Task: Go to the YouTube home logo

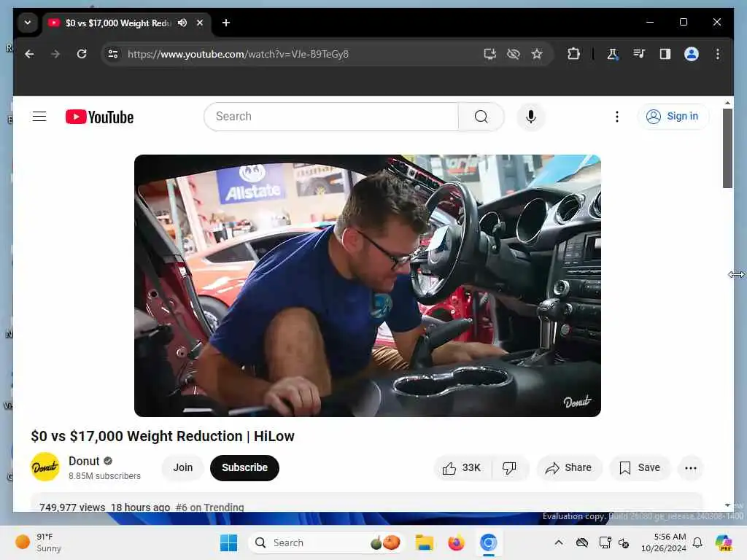Action: 99,117
